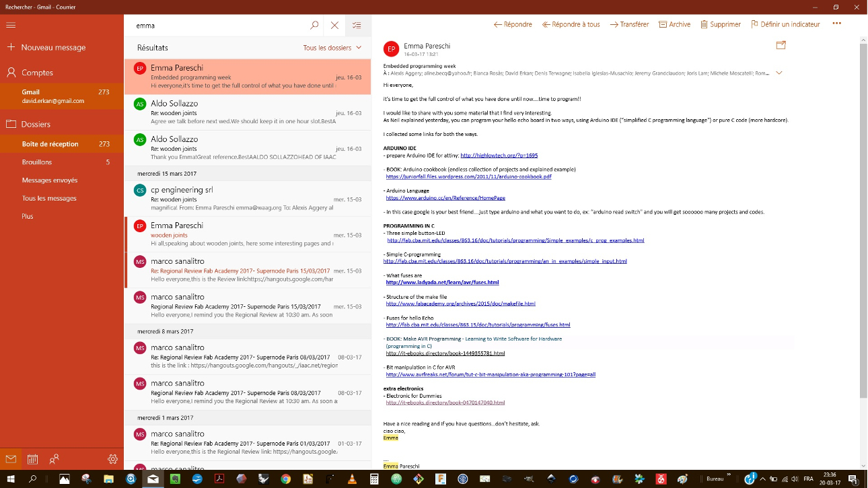Compose a Nouveau message
The width and height of the screenshot is (868, 488).
click(62, 48)
